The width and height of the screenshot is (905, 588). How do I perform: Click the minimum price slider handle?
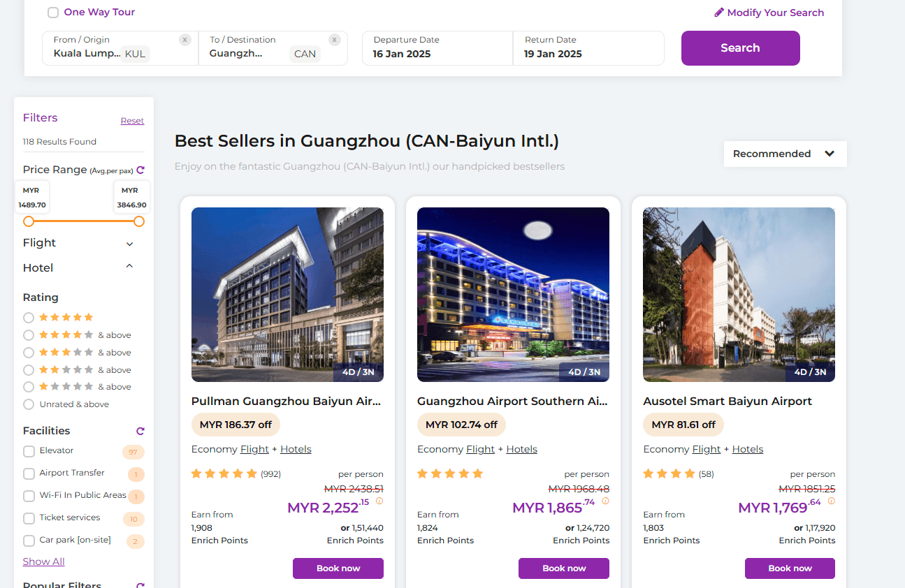[x=29, y=221]
